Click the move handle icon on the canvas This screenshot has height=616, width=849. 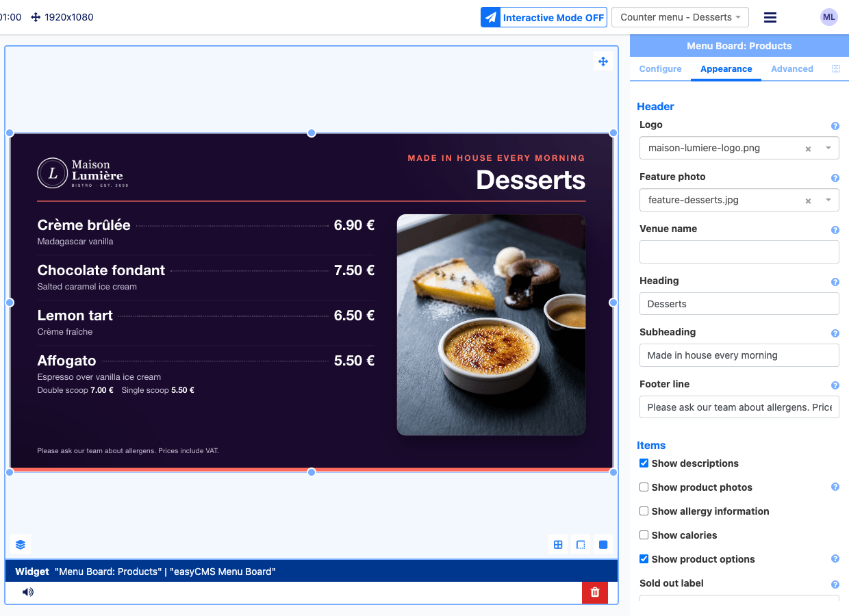tap(603, 62)
